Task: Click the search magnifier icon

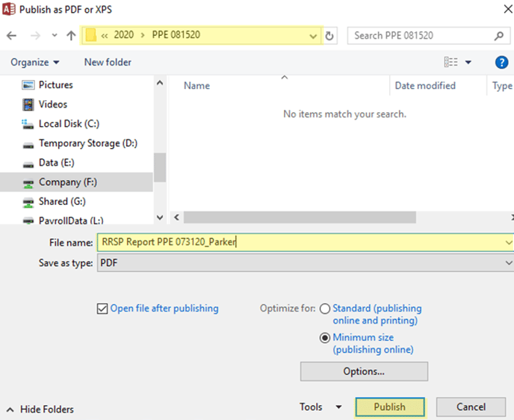Action: pyautogui.click(x=498, y=35)
